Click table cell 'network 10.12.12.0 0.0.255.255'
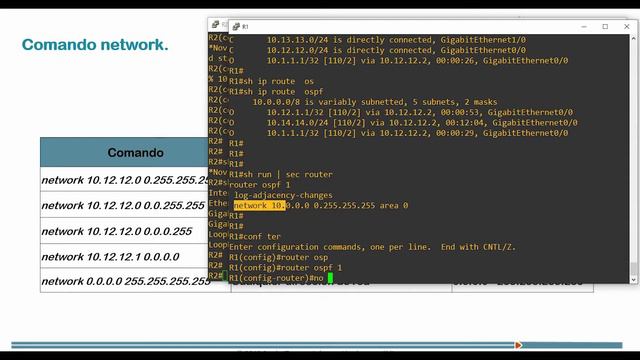Image resolution: width=640 pixels, height=360 pixels. click(123, 205)
